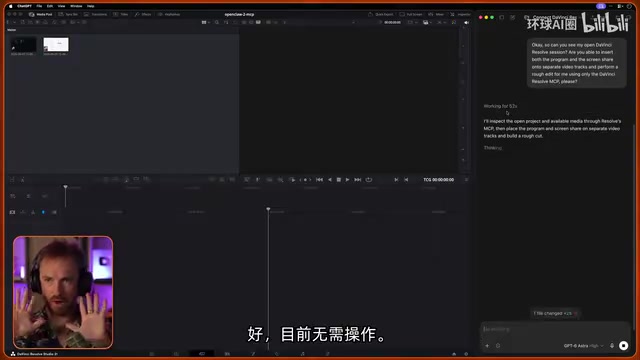Stop the ChatGPT response generation

coord(623,346)
